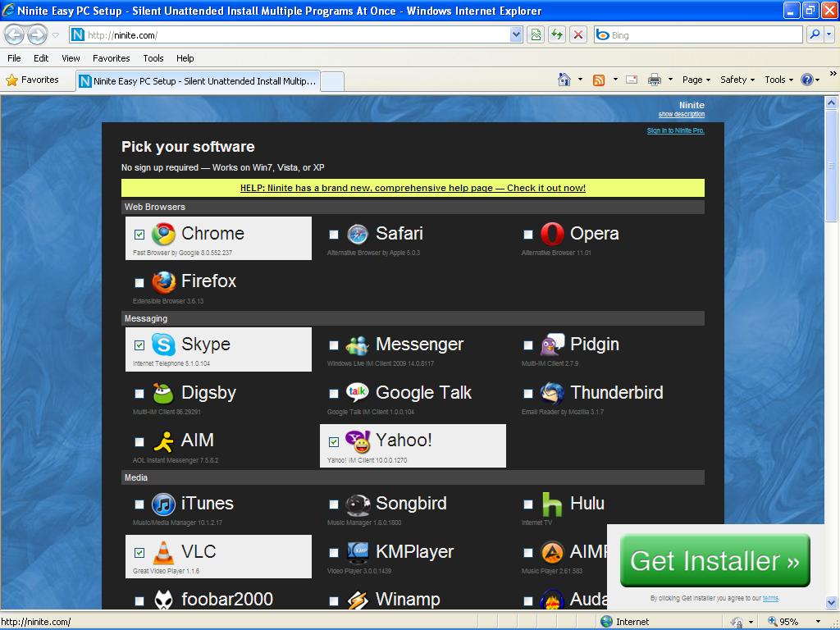Expand the Print dropdown arrow

[x=670, y=80]
